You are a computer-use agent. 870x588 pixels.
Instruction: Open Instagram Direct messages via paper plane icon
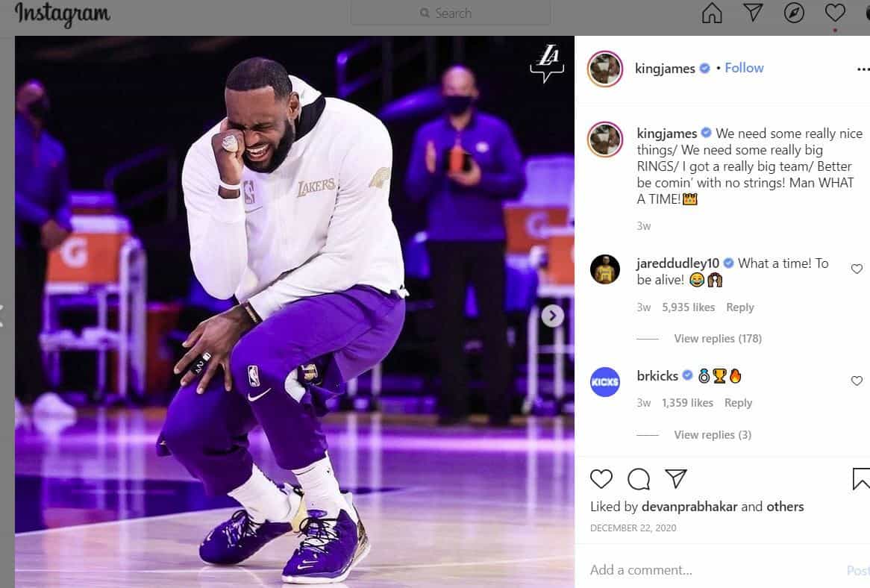pos(753,13)
